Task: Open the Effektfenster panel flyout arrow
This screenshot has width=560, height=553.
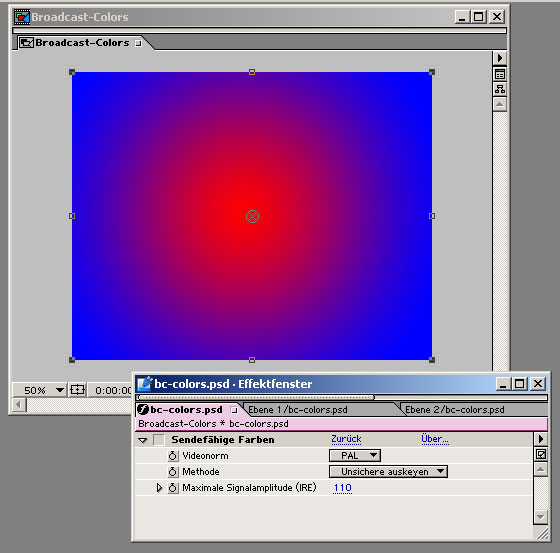Action: click(540, 439)
